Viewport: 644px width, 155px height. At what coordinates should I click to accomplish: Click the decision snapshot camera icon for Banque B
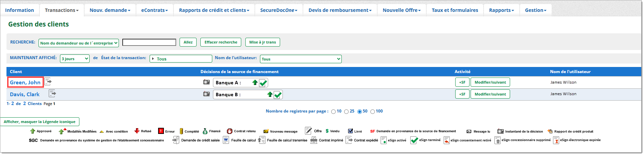click(x=206, y=94)
